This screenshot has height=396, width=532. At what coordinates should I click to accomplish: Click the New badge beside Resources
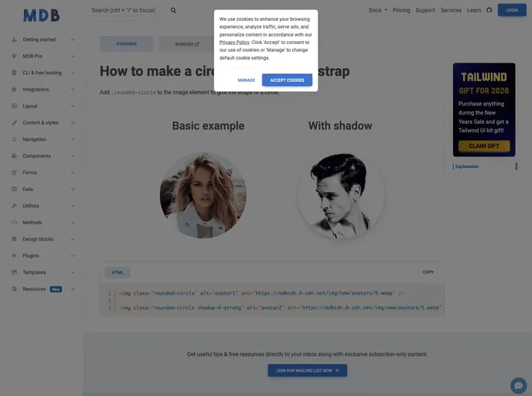click(56, 289)
